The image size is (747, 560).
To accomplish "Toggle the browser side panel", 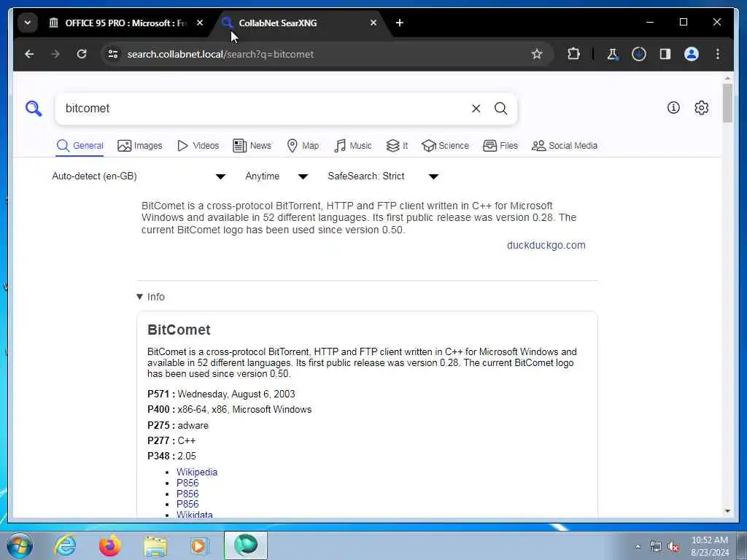I will [665, 54].
